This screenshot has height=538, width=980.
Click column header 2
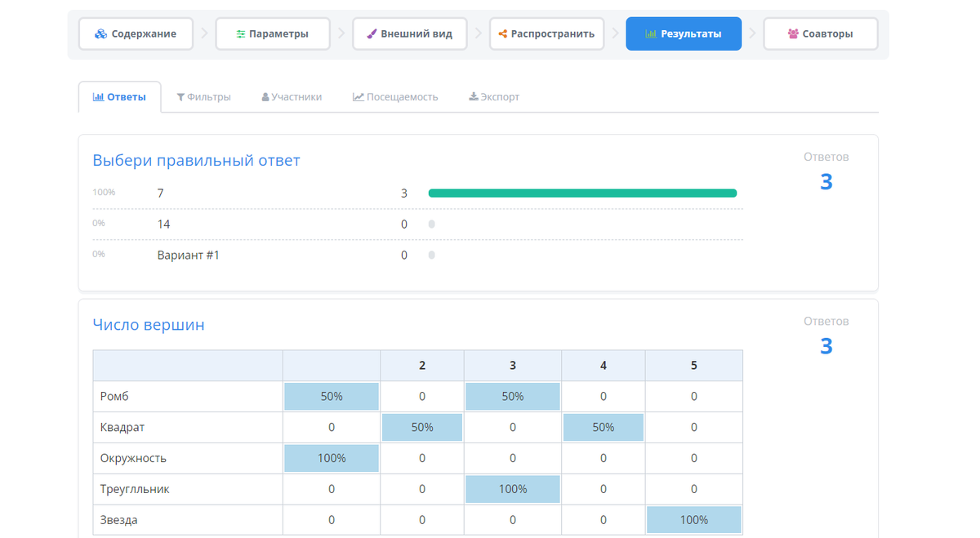422,366
